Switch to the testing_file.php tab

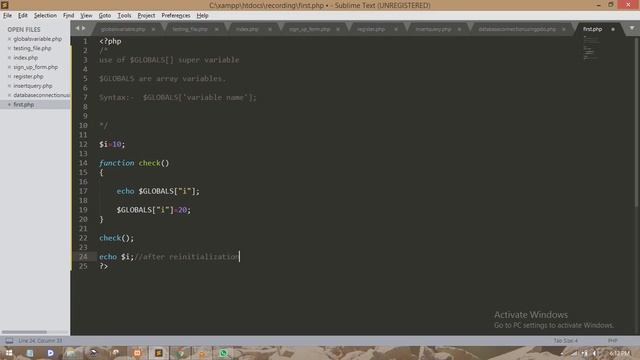coord(190,29)
